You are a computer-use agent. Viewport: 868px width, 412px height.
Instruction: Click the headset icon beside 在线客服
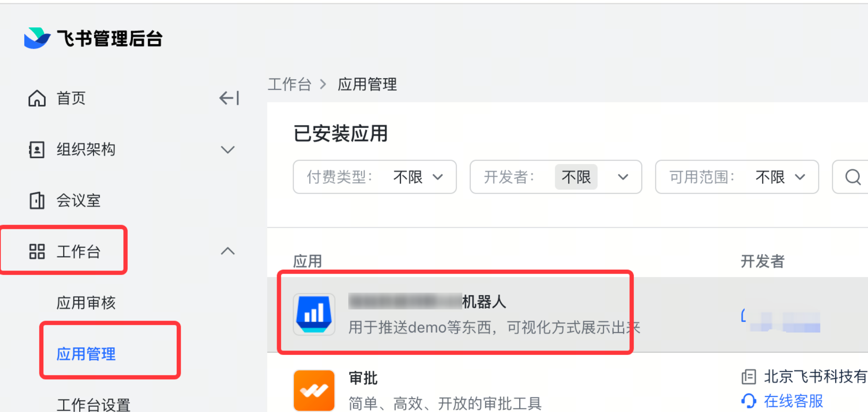coord(749,401)
